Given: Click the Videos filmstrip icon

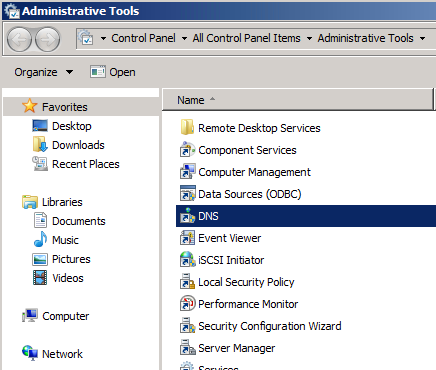Looking at the screenshot, I should click(40, 278).
